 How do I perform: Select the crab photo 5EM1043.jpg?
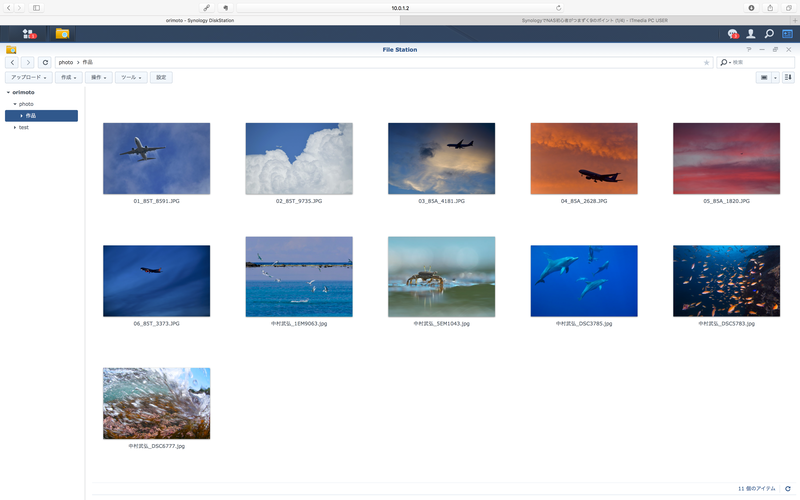[441, 277]
